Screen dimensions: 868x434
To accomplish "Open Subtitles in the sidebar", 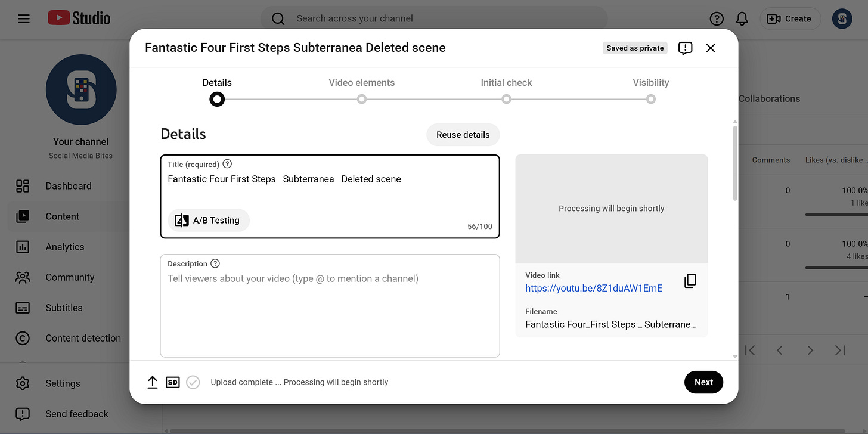I will click(x=64, y=308).
